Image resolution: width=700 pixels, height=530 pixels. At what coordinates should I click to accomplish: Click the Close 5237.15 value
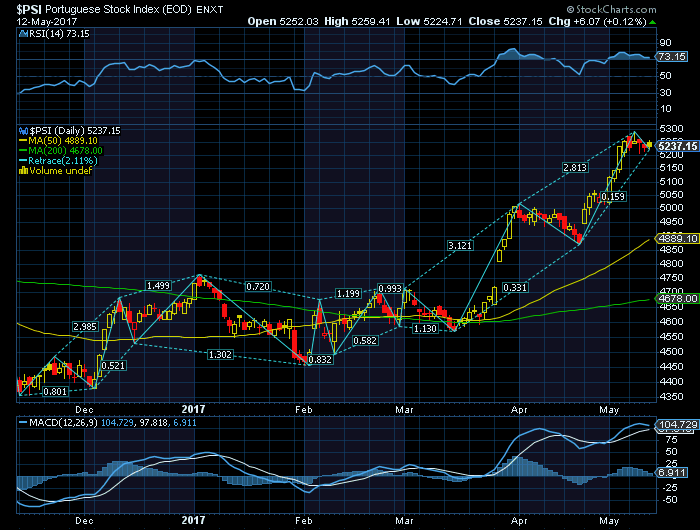[x=505, y=21]
